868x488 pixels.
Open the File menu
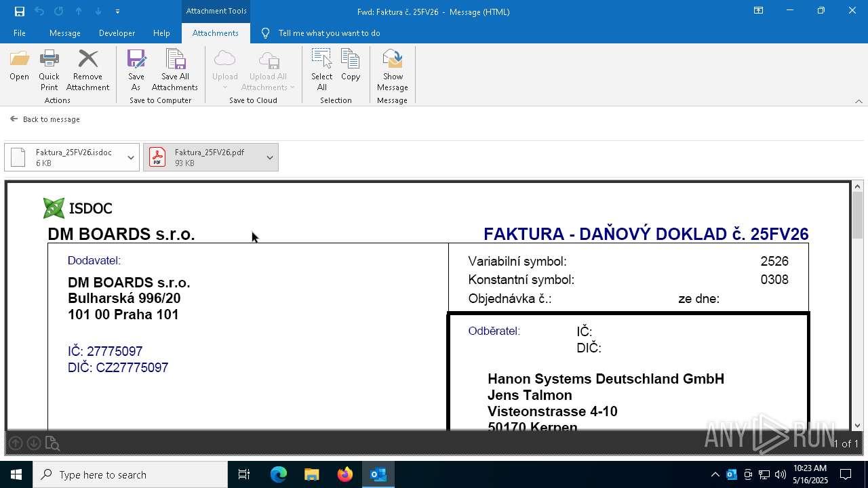pos(20,33)
